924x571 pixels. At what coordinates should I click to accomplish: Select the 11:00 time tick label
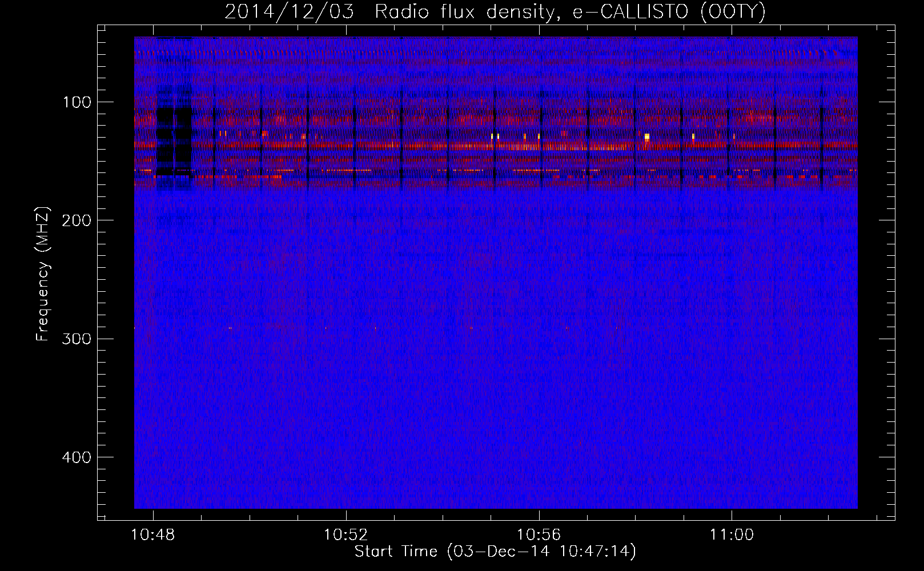pyautogui.click(x=732, y=535)
